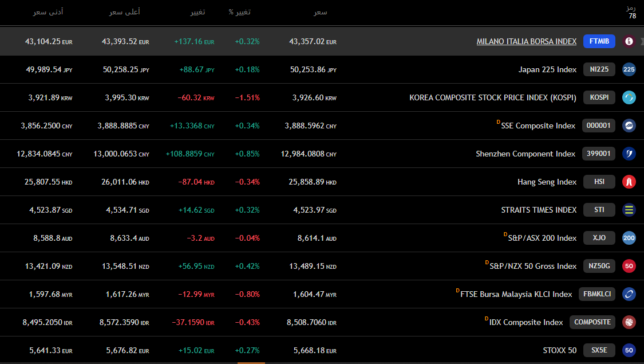The height and width of the screenshot is (364, 644).
Task: Select the XJO ticker badge
Action: pyautogui.click(x=599, y=238)
